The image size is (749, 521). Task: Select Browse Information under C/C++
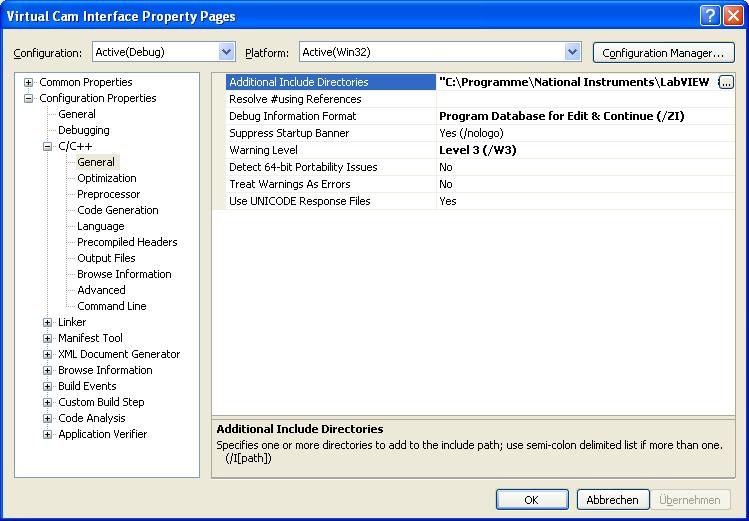click(x=124, y=274)
